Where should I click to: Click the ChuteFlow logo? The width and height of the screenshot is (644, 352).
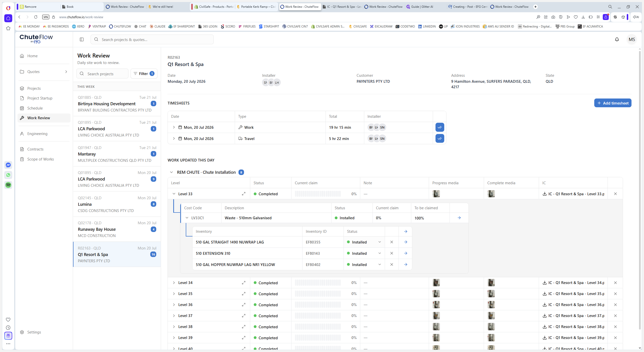click(x=36, y=39)
